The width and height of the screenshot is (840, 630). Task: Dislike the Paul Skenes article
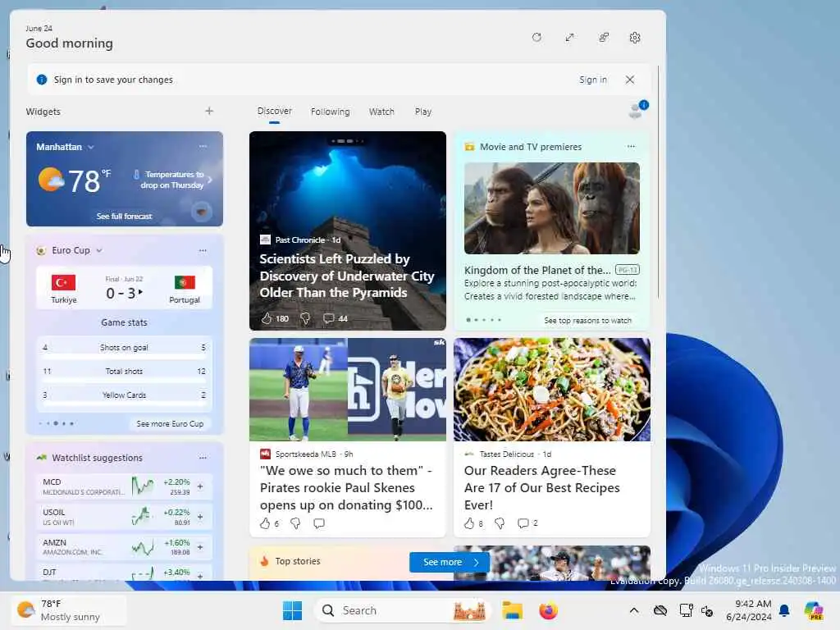295,523
